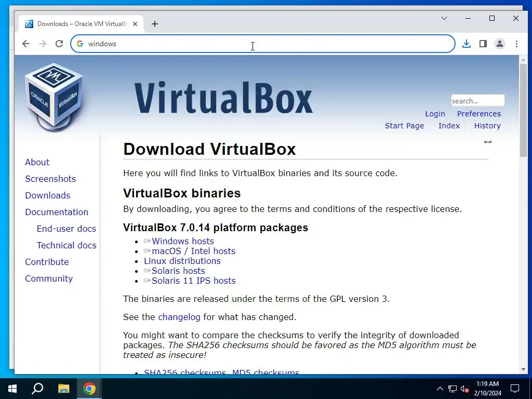
Task: Open the changelog link
Action: (179, 317)
